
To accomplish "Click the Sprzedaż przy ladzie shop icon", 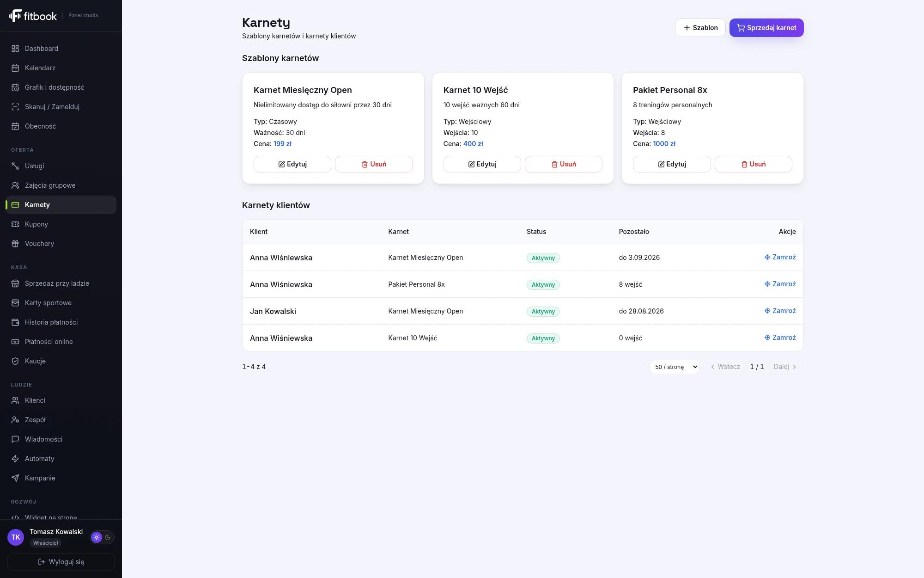I will [x=15, y=283].
